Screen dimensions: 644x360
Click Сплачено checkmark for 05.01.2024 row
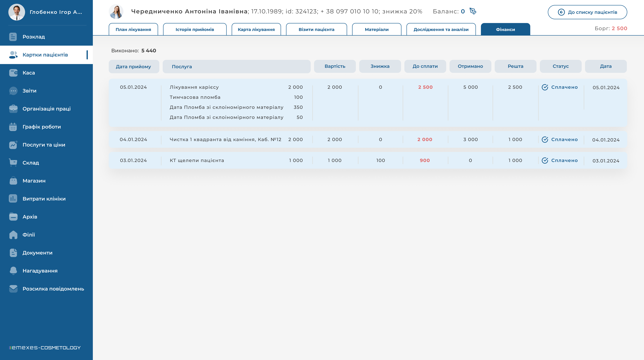[545, 87]
